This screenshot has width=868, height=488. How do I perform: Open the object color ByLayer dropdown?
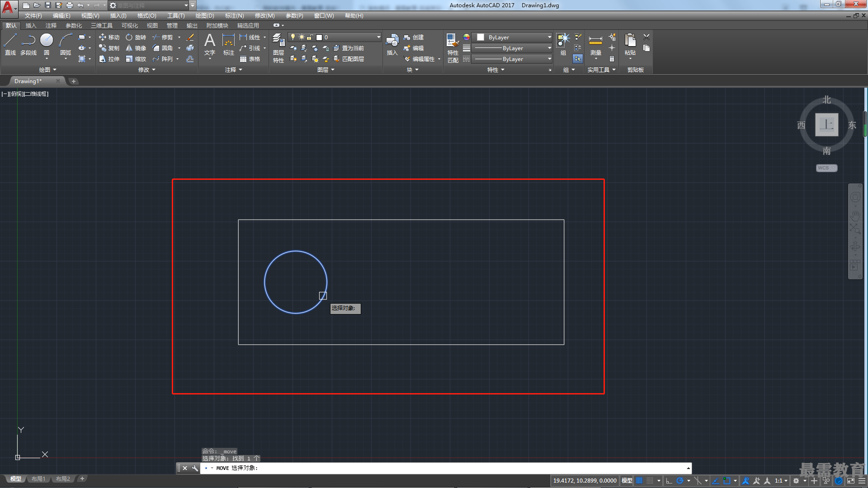[512, 37]
